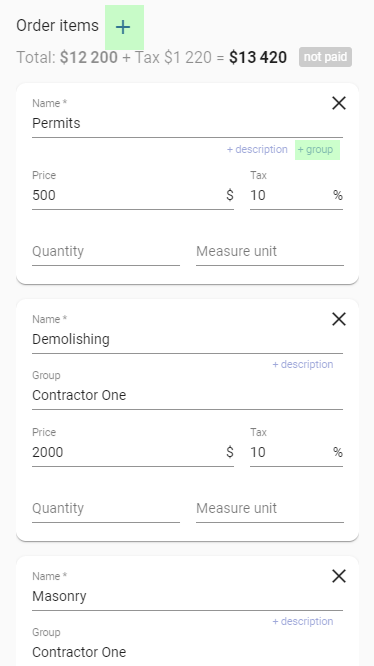374x666 pixels.
Task: Add a group to the Permits item
Action: tap(318, 150)
